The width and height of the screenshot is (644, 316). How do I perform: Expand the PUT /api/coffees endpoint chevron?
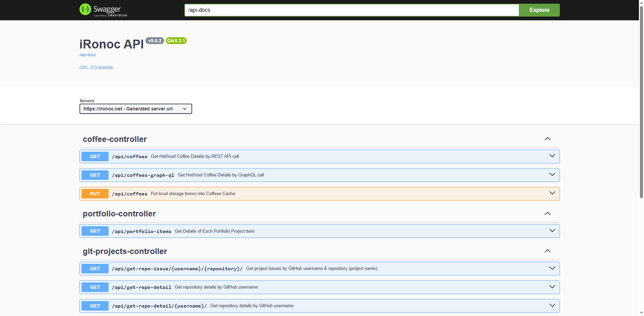coord(552,193)
